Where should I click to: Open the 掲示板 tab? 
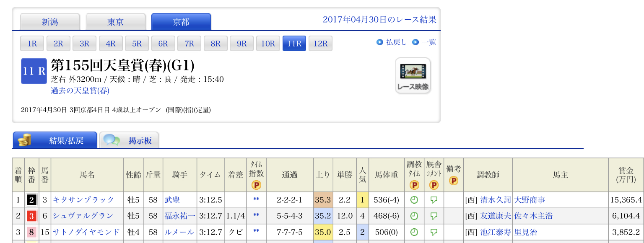coord(129,140)
